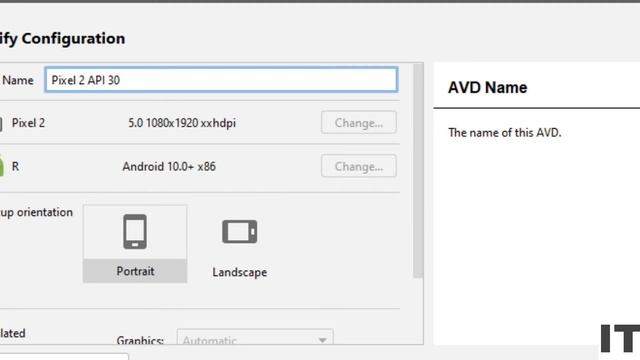Click the 'AVD Name' help heading

(488, 87)
